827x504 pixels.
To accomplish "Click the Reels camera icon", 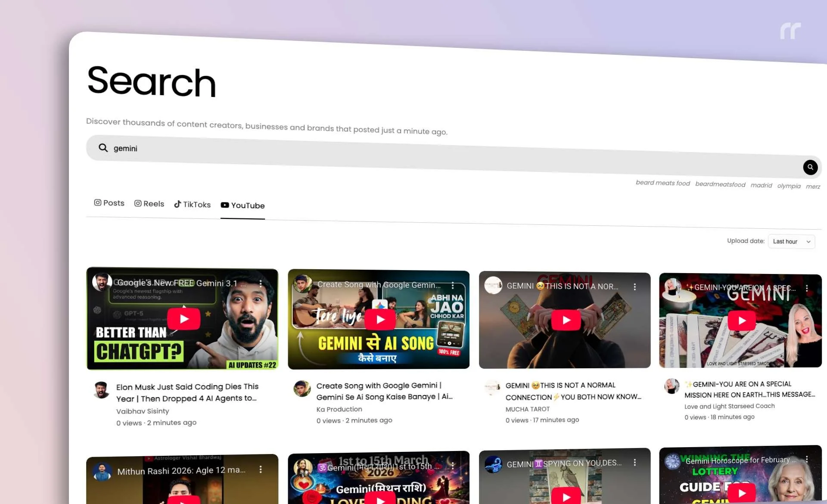I will 137,202.
